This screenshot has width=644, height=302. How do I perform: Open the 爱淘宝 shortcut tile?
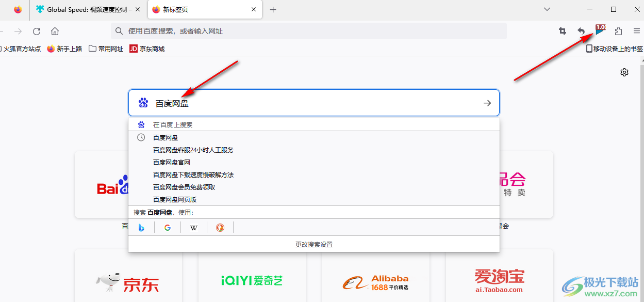[500, 276]
